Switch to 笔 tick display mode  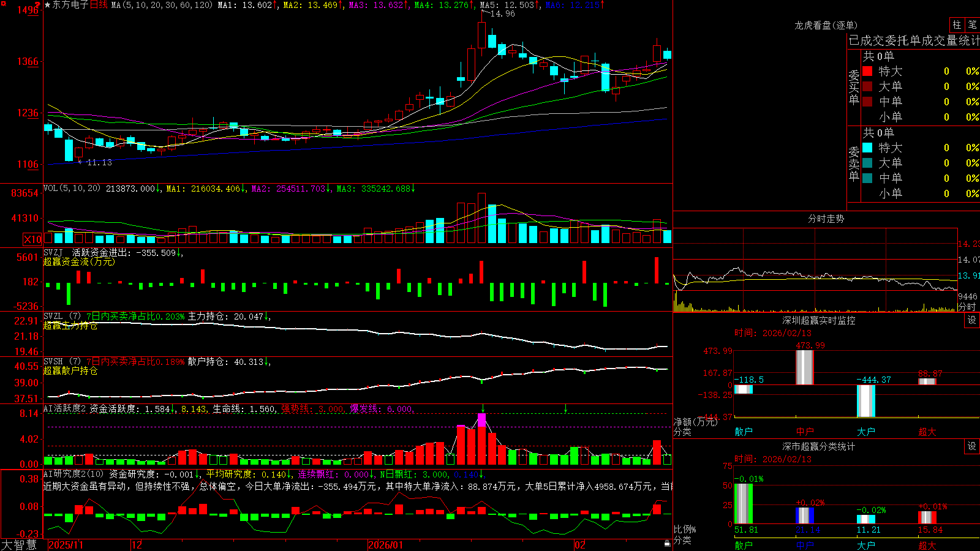click(x=973, y=24)
